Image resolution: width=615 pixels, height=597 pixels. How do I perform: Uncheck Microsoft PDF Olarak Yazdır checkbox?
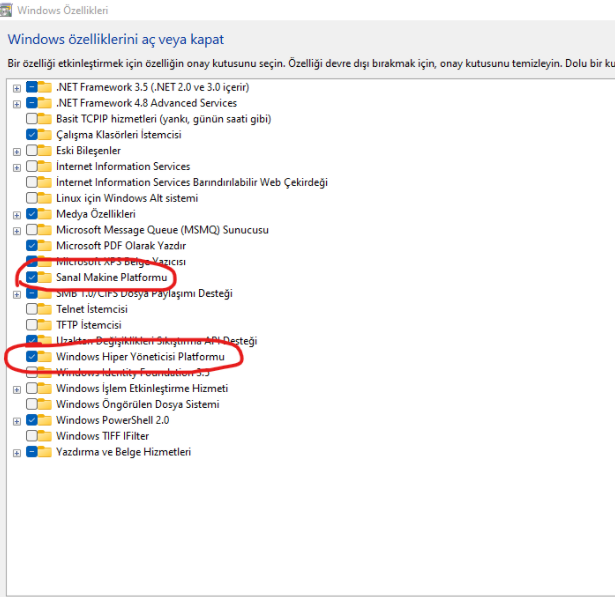[x=32, y=246]
